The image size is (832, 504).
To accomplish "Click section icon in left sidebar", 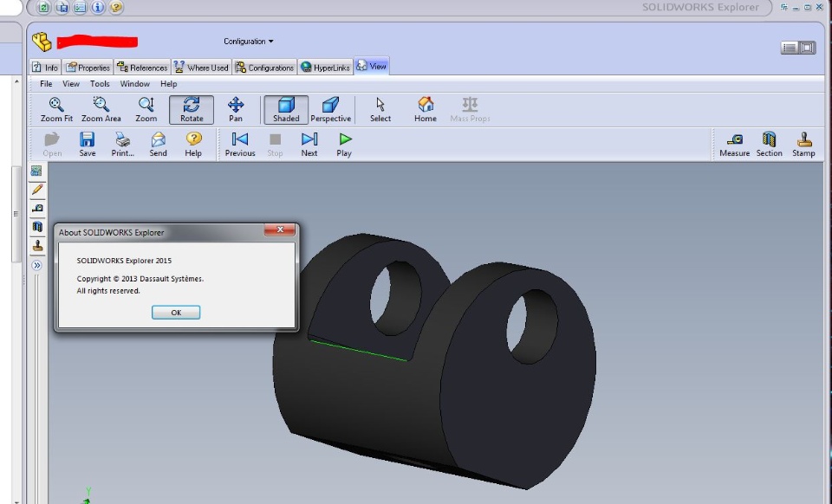I will tap(37, 227).
